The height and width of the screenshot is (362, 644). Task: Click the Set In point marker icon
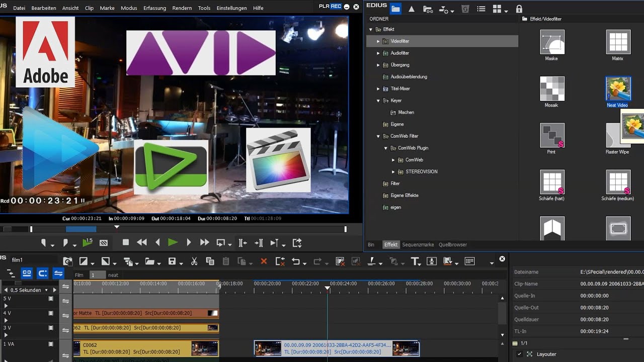pyautogui.click(x=44, y=243)
